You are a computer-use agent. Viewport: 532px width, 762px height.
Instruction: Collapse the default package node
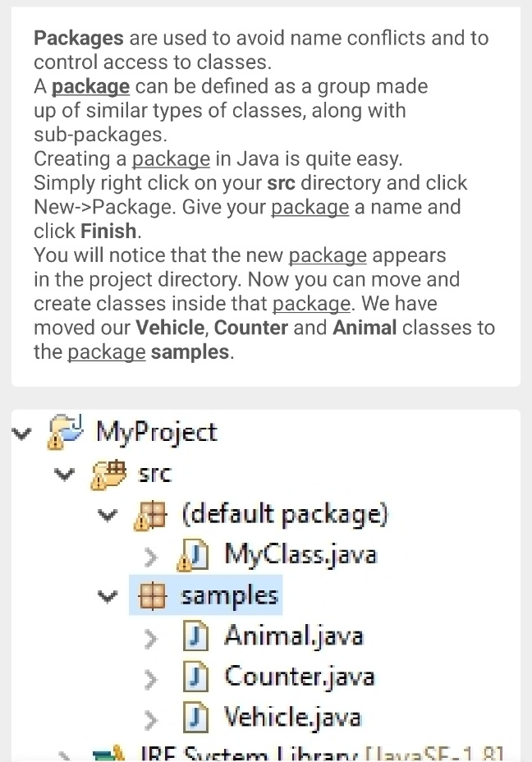(x=108, y=515)
